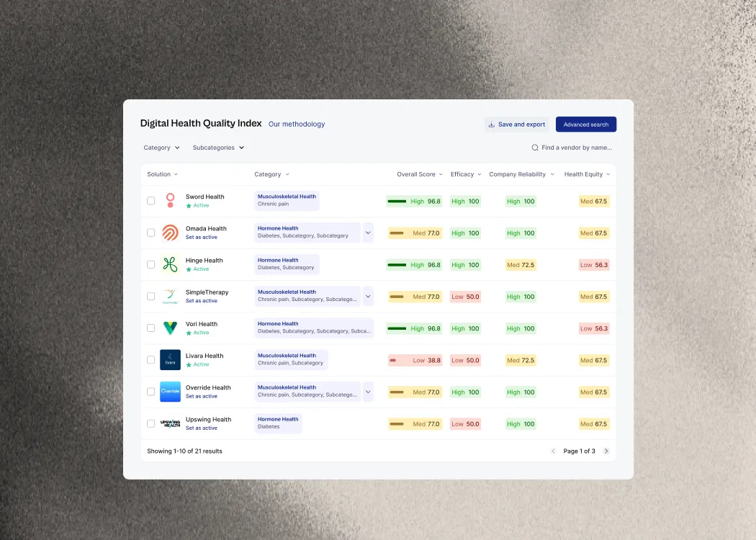Click the Active star under Sword Health
Viewport: 756px width, 540px height.
click(x=189, y=206)
